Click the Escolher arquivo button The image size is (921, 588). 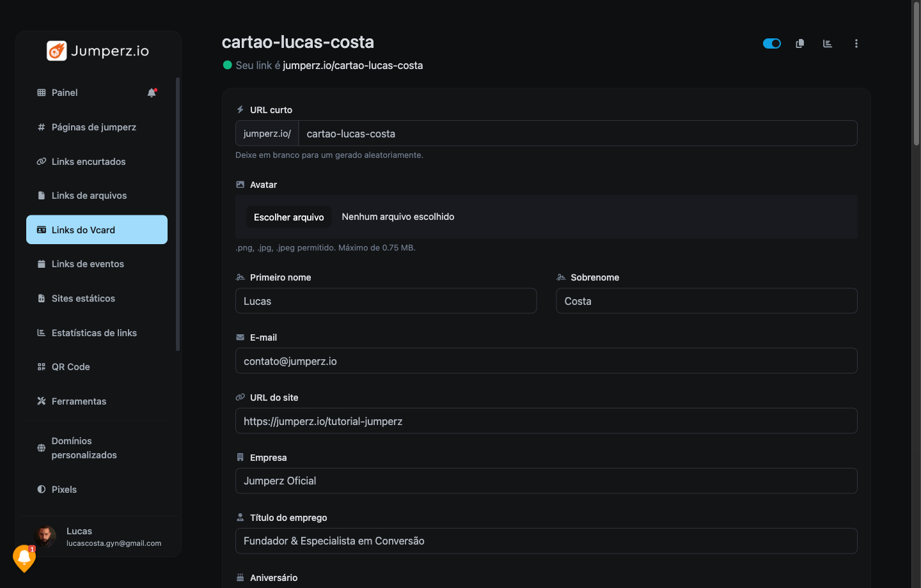[289, 217]
